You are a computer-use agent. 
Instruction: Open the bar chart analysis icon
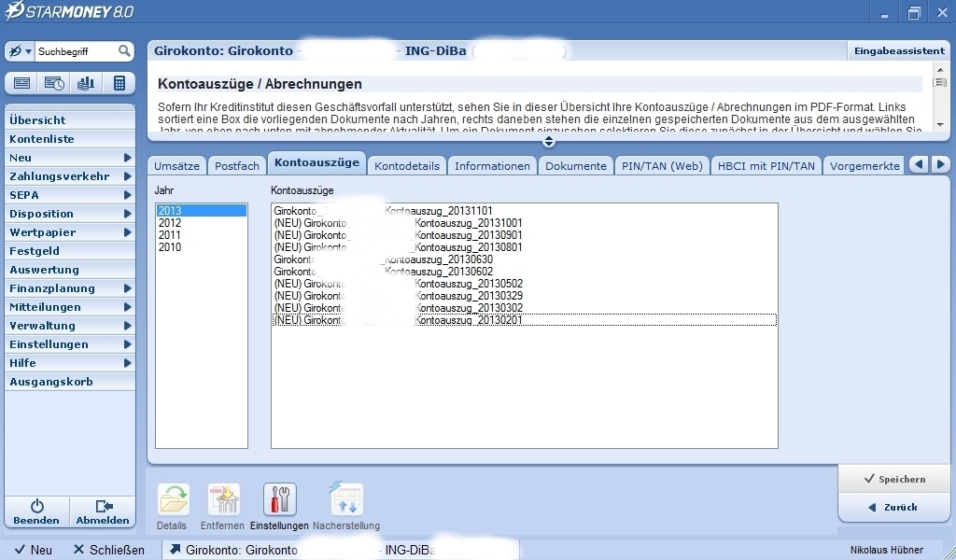click(x=86, y=83)
